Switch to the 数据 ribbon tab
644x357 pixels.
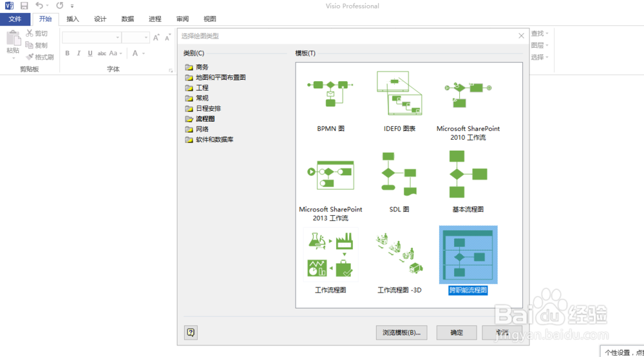pos(128,19)
